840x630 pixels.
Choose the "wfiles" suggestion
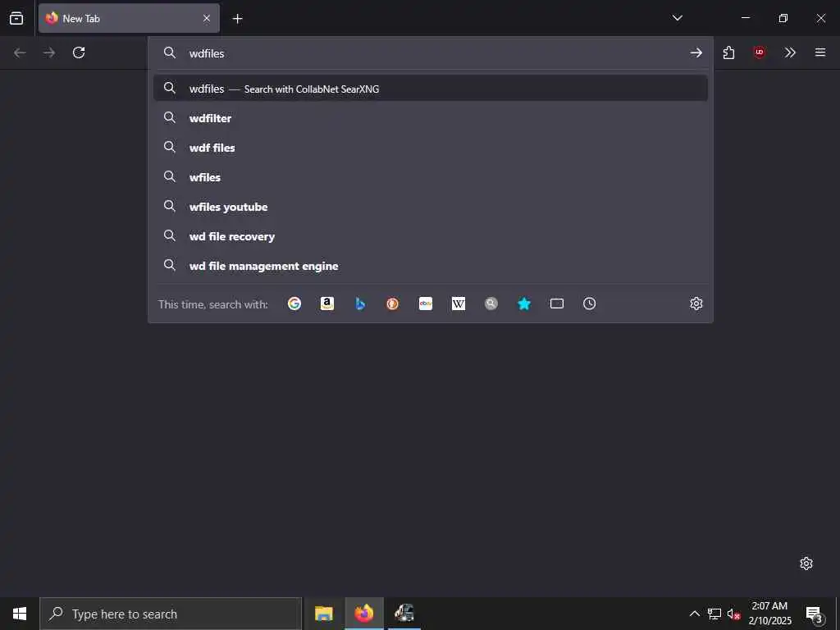coord(430,177)
